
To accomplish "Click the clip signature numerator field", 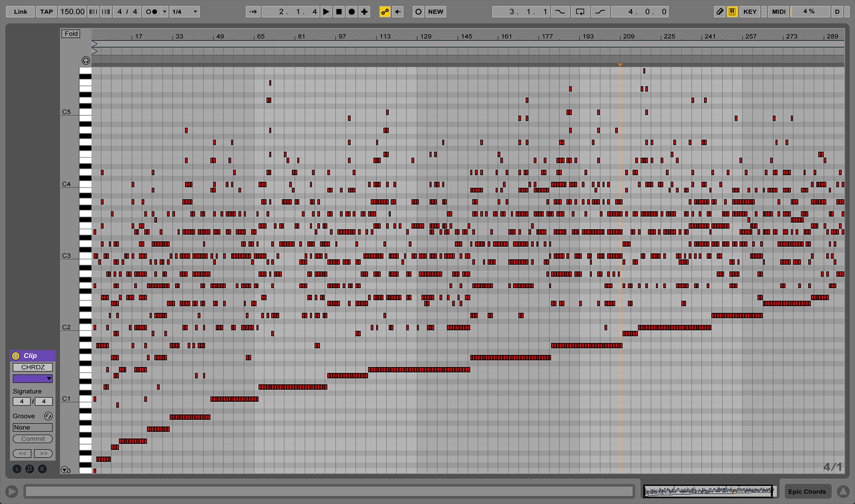I will (21, 401).
